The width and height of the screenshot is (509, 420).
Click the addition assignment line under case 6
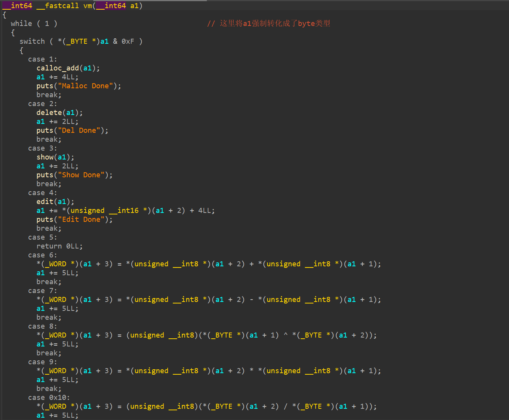(209, 264)
